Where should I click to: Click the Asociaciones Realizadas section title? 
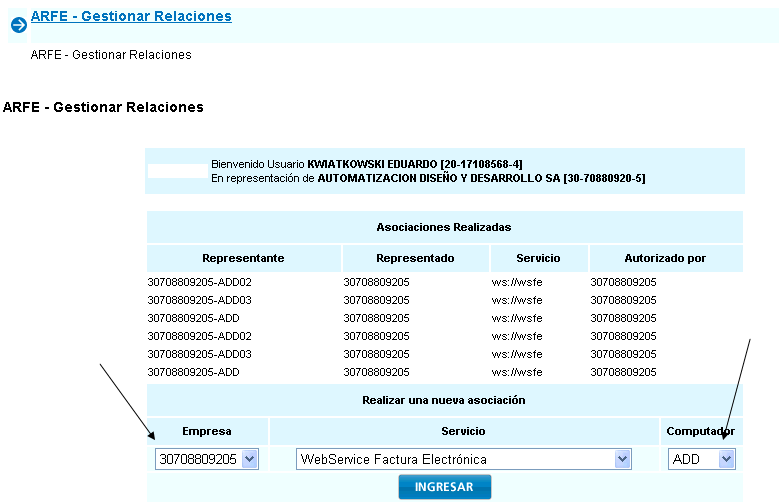tap(444, 227)
